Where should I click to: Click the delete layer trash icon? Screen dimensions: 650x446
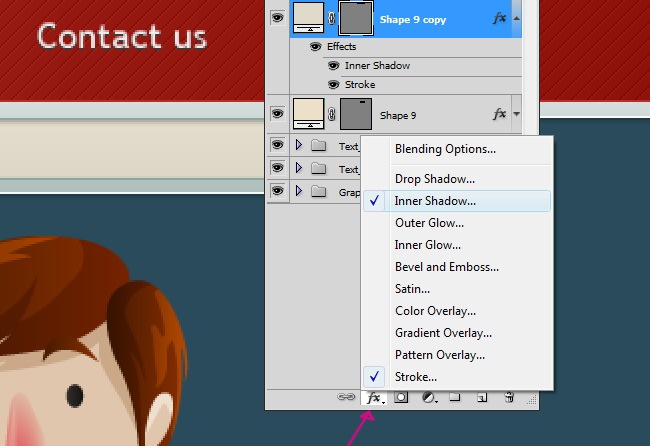[x=509, y=398]
